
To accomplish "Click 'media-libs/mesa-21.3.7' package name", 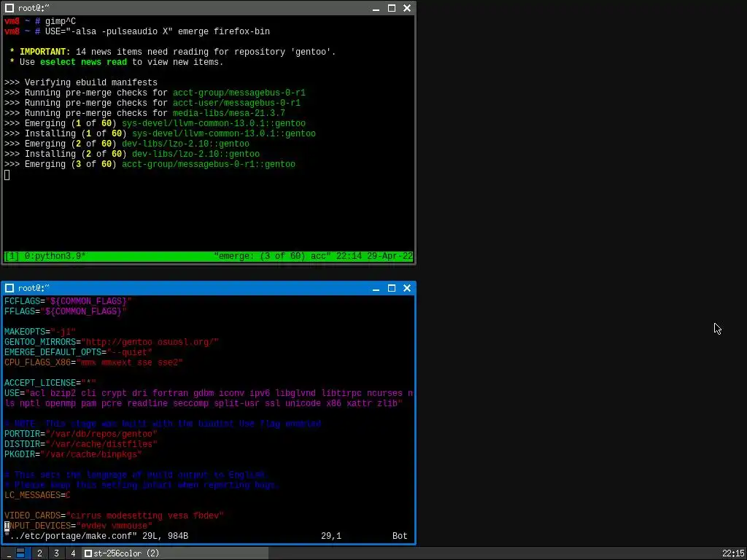I will (x=228, y=113).
